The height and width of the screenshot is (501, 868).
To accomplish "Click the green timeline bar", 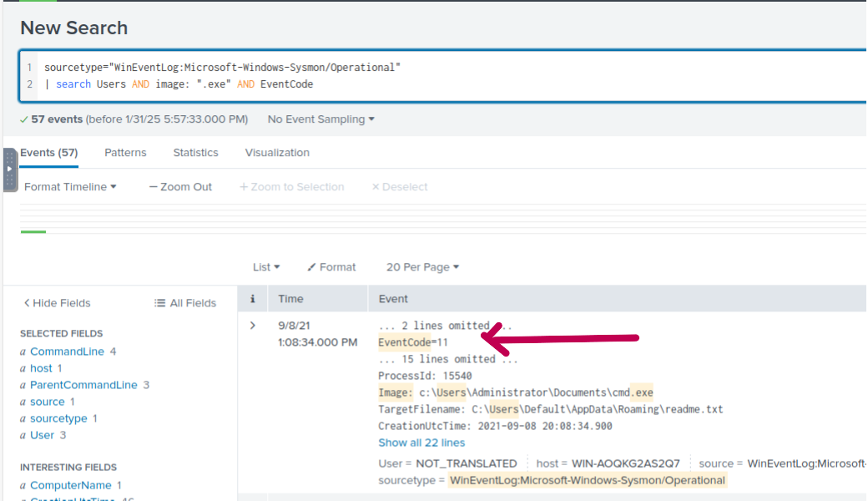I will [x=33, y=231].
